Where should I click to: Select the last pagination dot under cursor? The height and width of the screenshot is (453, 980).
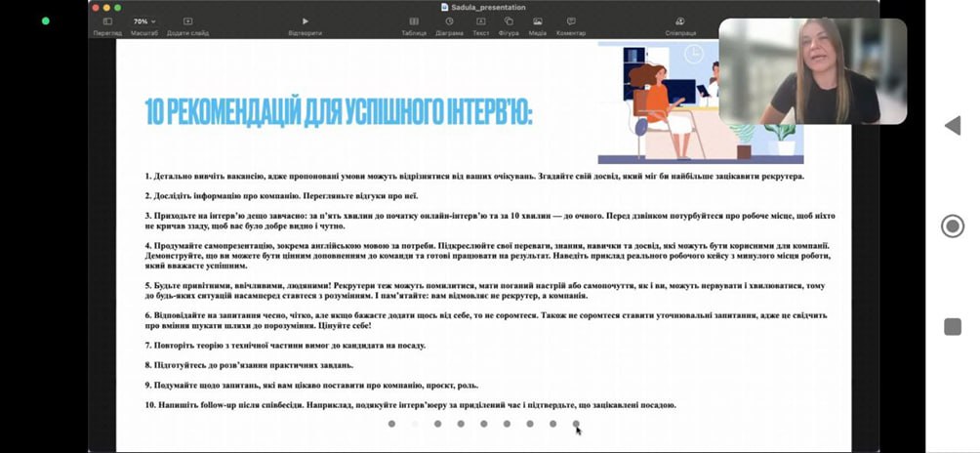coord(576,424)
